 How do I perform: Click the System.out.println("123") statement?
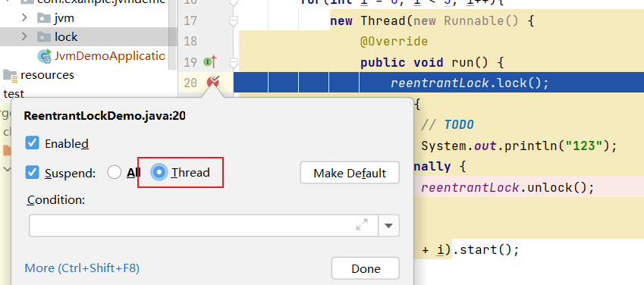coord(519,146)
